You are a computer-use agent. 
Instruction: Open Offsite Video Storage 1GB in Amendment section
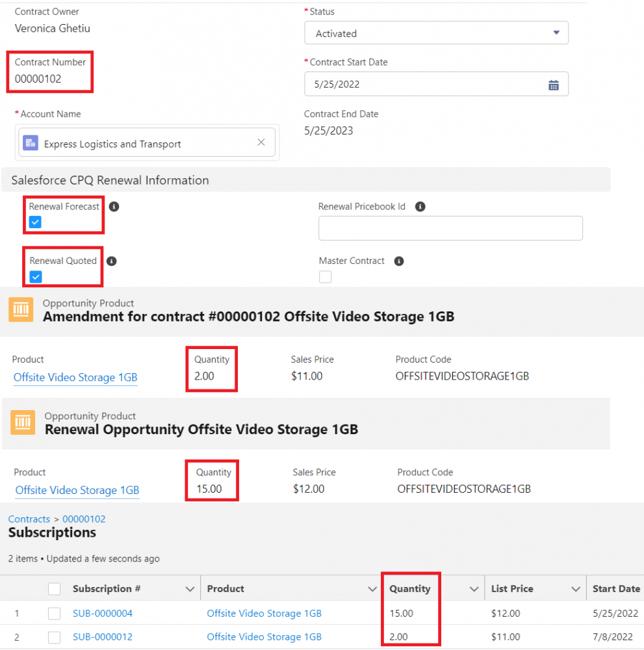[x=75, y=377]
